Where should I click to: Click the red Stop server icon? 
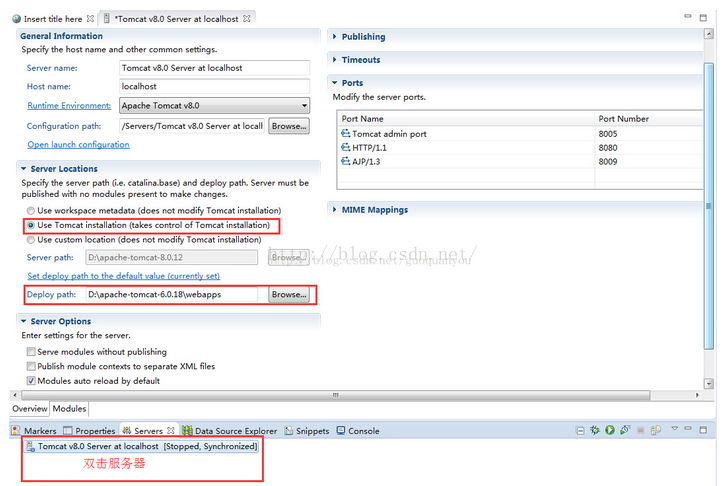pos(641,430)
